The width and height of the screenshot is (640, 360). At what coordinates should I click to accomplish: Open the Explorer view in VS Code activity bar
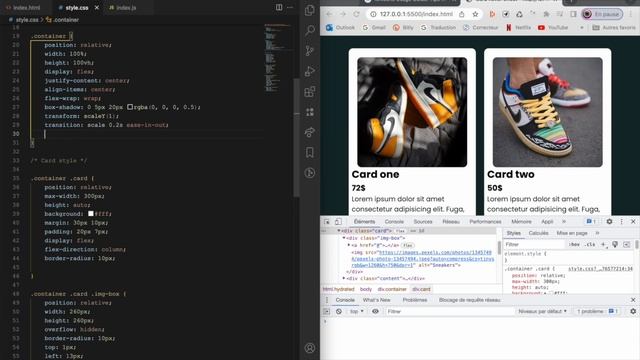310,10
